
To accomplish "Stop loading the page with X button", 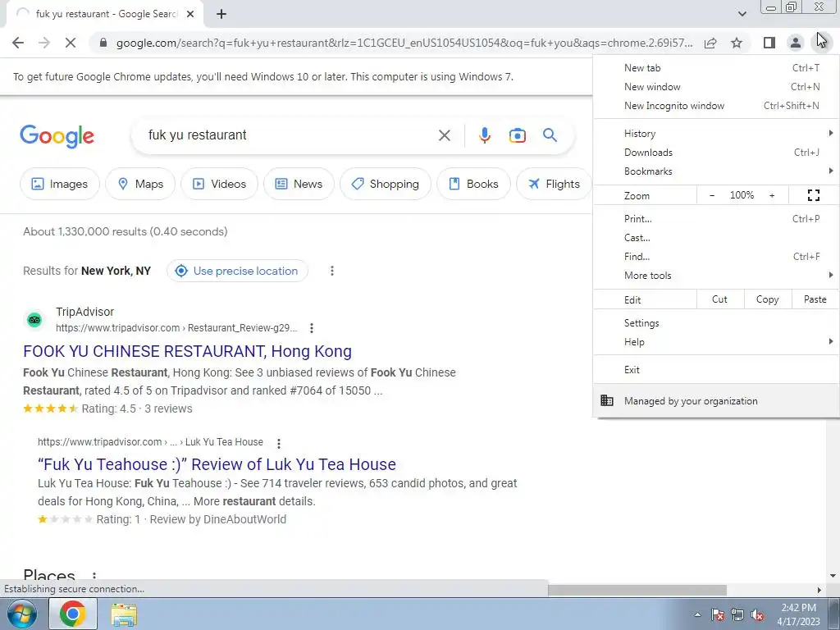I will [71, 43].
